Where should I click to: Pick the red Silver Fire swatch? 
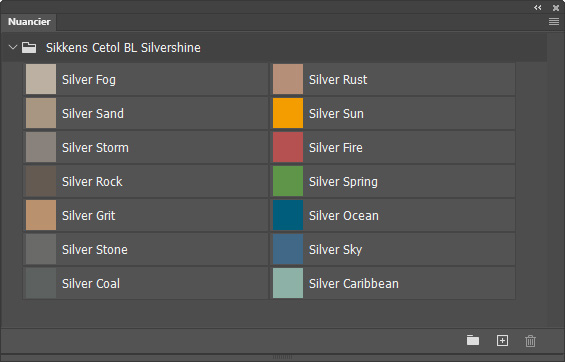coord(288,147)
